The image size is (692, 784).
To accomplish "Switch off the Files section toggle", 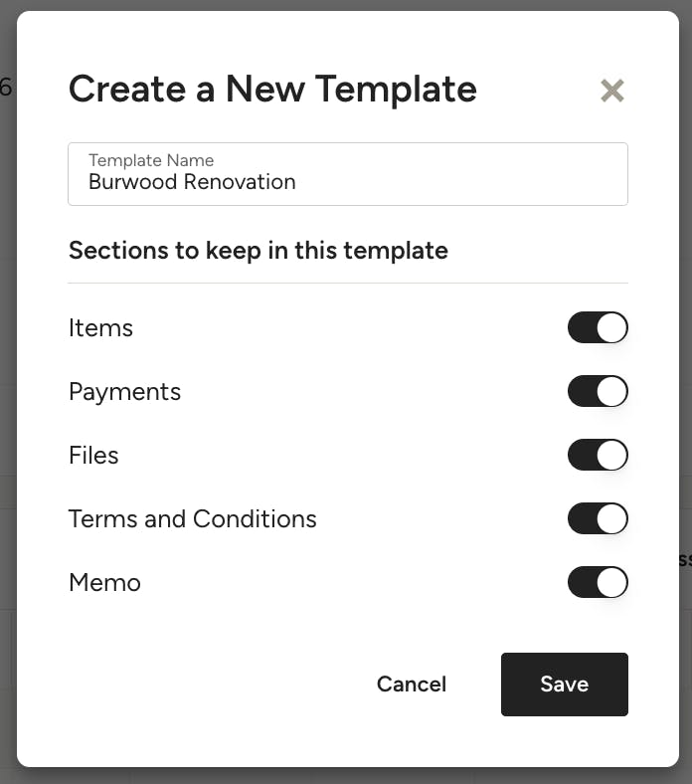I will (x=598, y=456).
